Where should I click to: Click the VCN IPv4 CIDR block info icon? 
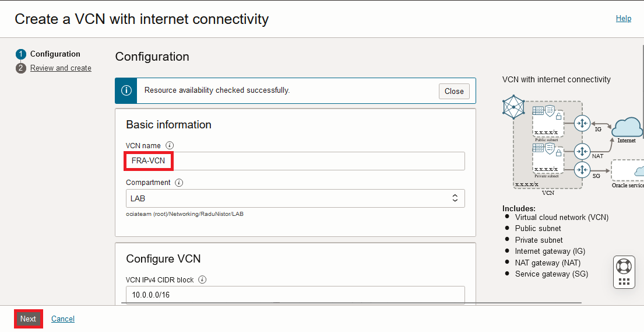point(202,279)
